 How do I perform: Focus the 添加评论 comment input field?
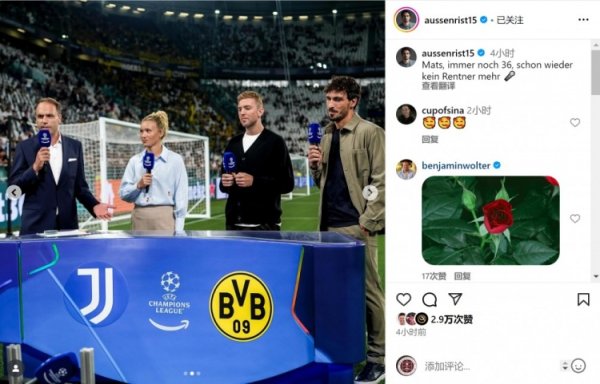click(490, 366)
